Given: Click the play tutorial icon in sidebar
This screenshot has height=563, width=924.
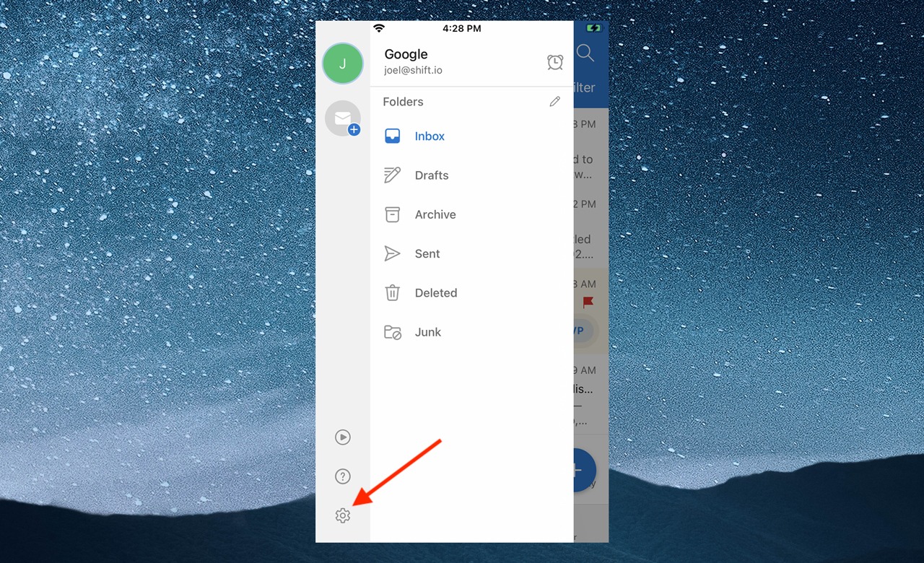Looking at the screenshot, I should coord(342,437).
